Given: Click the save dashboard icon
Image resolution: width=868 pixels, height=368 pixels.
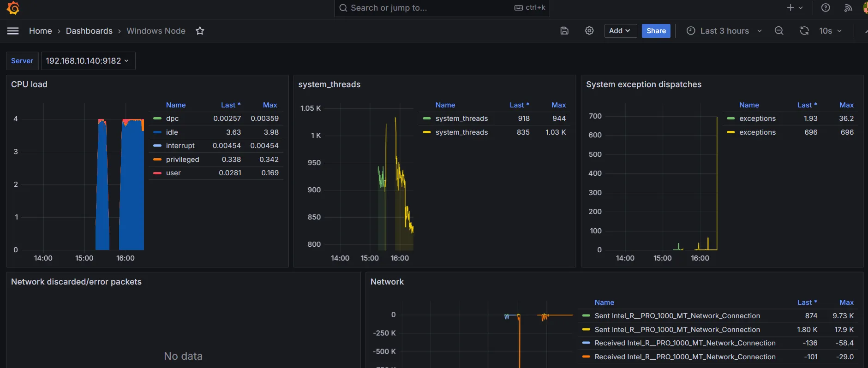Looking at the screenshot, I should tap(564, 31).
